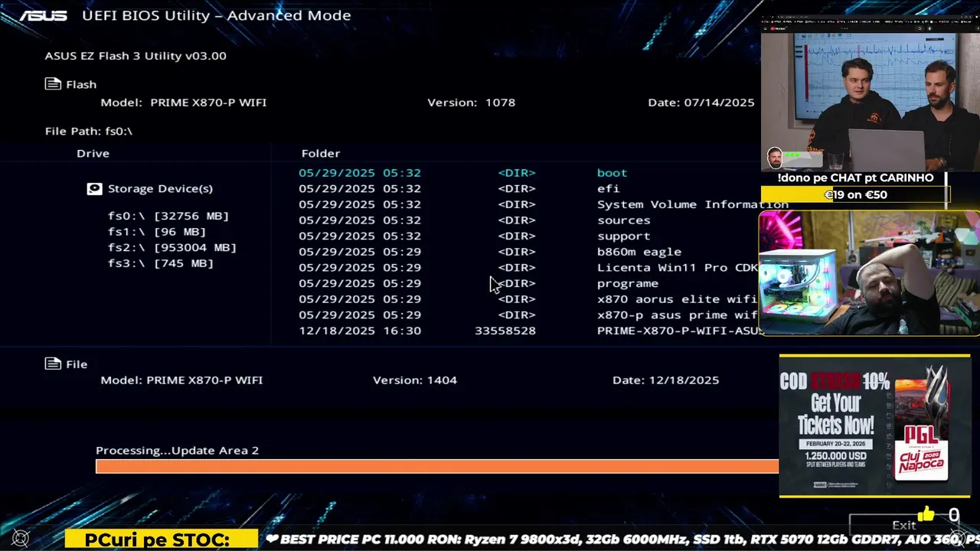The image size is (980, 551).
Task: Click Processing...Update Area 2 status text
Action: [177, 450]
